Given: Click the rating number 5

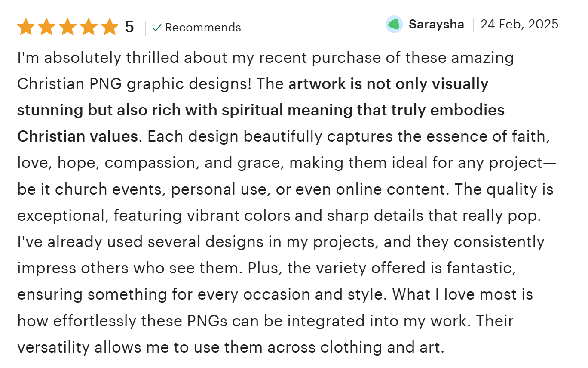Looking at the screenshot, I should [x=129, y=28].
